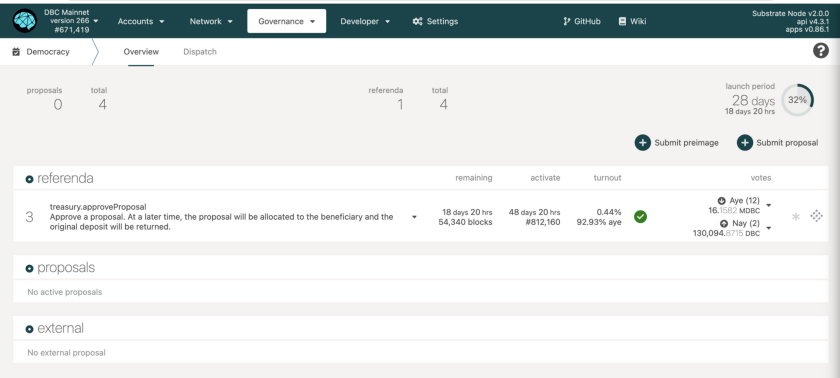
Task: Click the treasury.approveProposal title text
Action: (98, 207)
